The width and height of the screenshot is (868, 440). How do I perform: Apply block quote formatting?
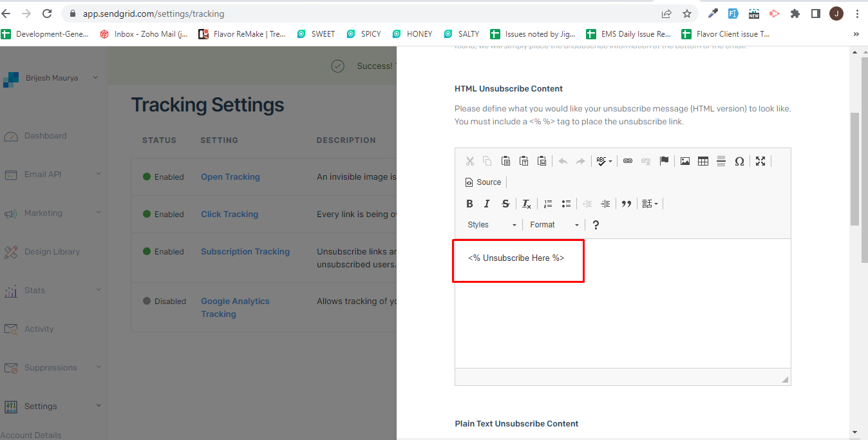(627, 204)
